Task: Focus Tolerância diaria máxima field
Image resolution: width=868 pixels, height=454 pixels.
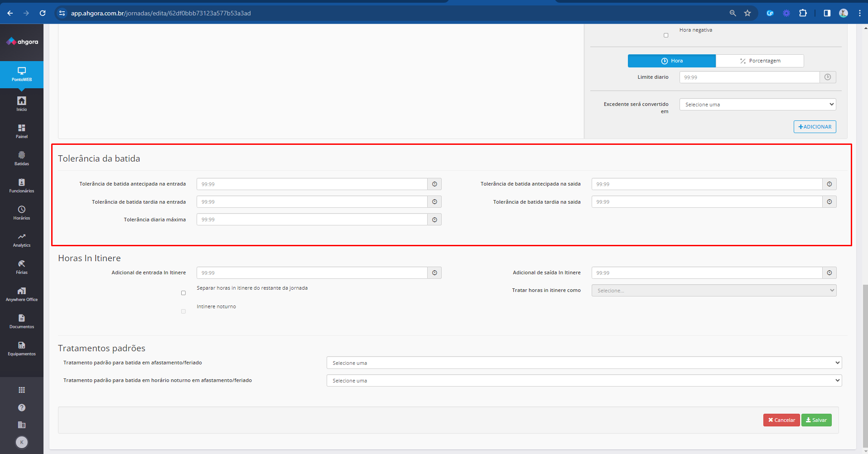Action: (312, 220)
